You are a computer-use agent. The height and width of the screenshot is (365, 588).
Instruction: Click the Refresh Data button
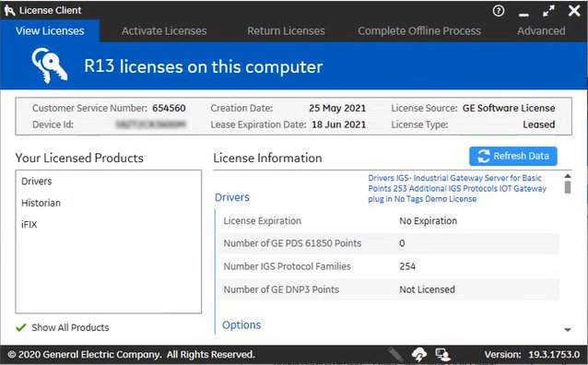(x=513, y=156)
